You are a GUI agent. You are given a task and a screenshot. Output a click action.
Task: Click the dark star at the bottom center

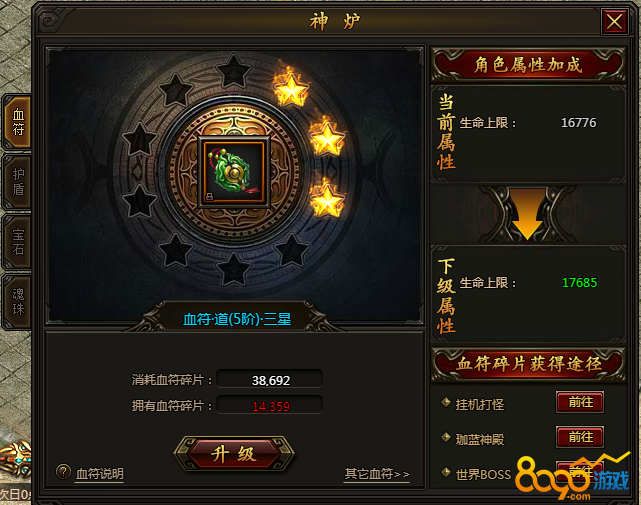(x=234, y=269)
